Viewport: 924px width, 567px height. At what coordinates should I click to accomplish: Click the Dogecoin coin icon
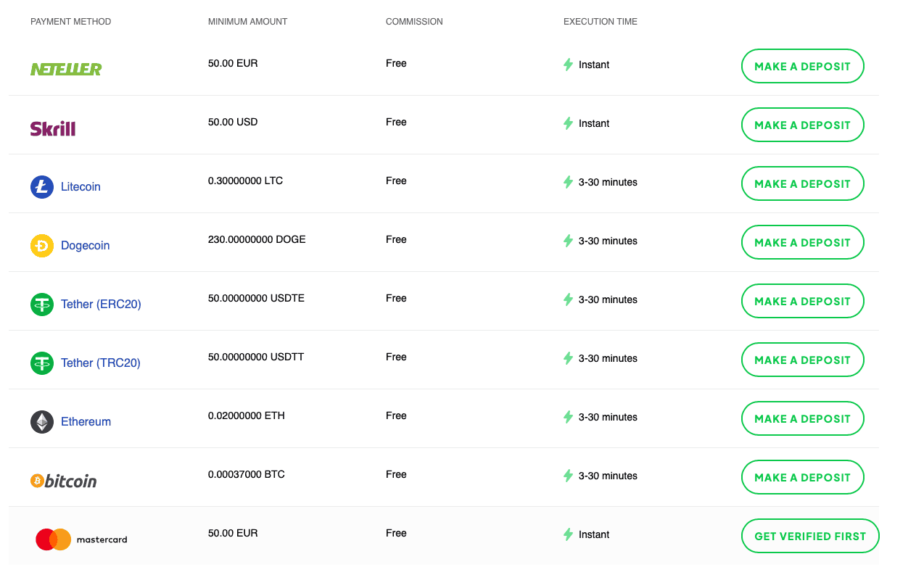coord(42,246)
